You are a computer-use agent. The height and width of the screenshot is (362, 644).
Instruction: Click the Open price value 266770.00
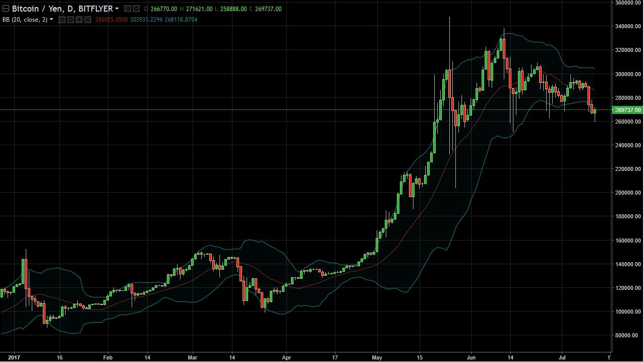coord(166,9)
